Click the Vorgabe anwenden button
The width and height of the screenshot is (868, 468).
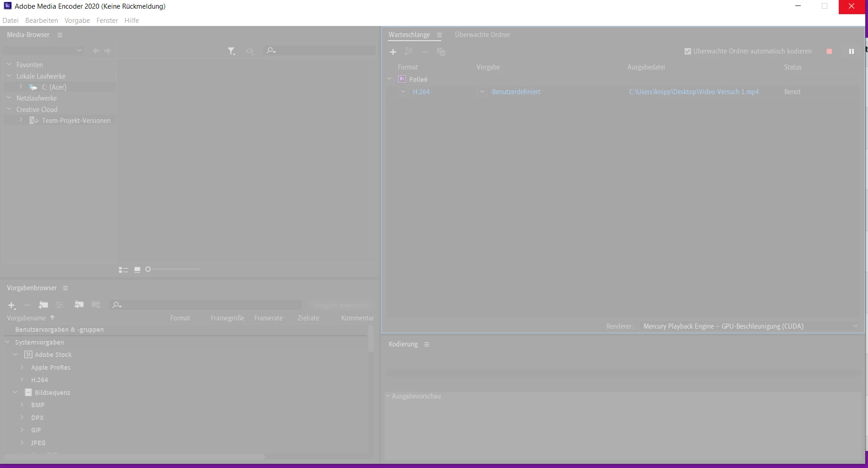click(341, 305)
